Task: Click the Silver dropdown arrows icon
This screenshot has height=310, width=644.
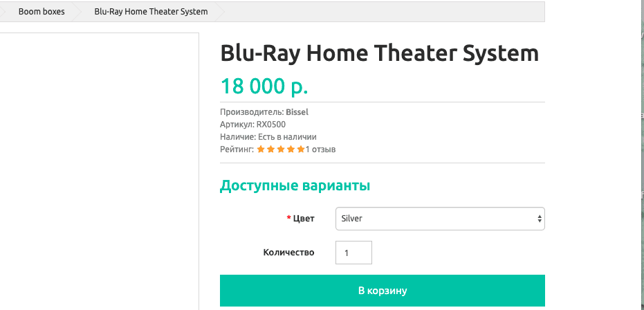Action: [x=540, y=219]
